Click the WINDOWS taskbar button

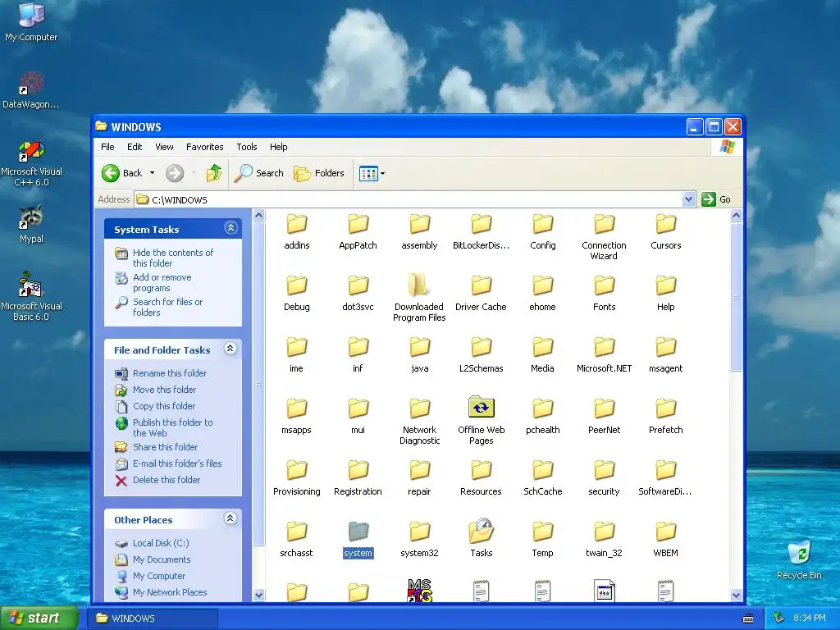pos(153,619)
